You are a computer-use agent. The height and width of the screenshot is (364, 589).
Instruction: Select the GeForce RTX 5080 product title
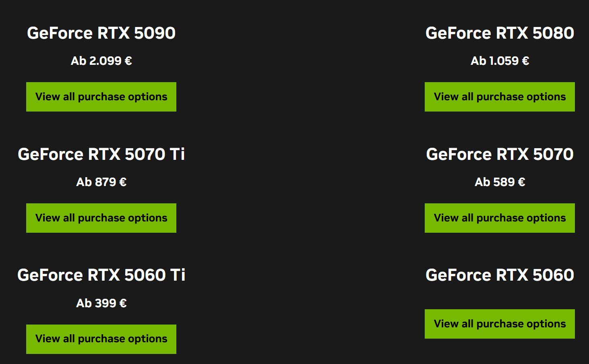pyautogui.click(x=499, y=33)
